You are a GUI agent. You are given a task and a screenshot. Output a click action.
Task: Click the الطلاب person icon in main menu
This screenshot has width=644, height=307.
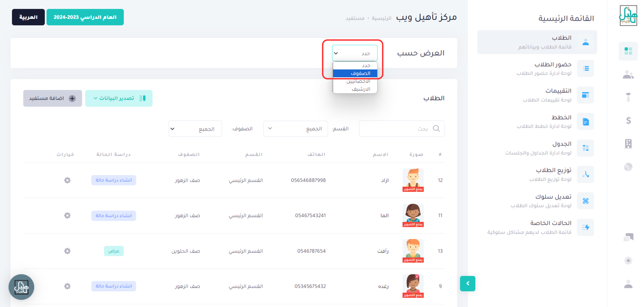586,42
